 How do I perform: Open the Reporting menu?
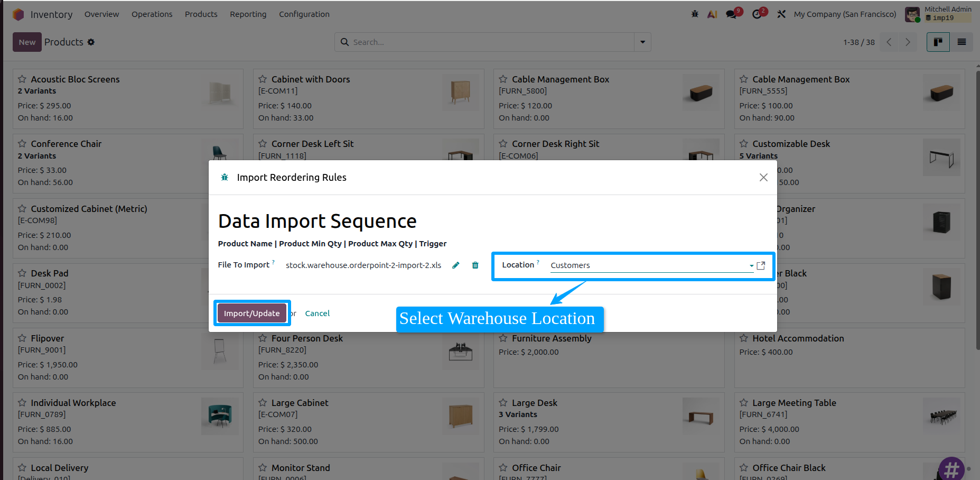coord(248,14)
